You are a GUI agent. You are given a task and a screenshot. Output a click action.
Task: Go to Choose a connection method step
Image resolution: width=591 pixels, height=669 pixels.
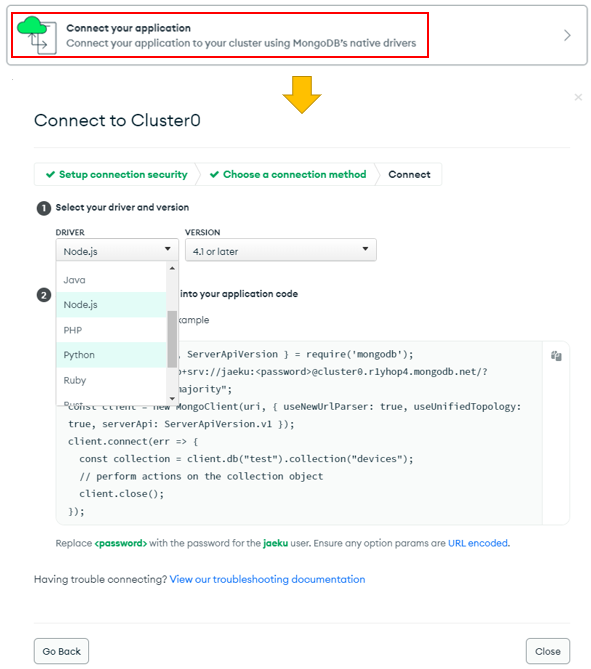pyautogui.click(x=288, y=175)
